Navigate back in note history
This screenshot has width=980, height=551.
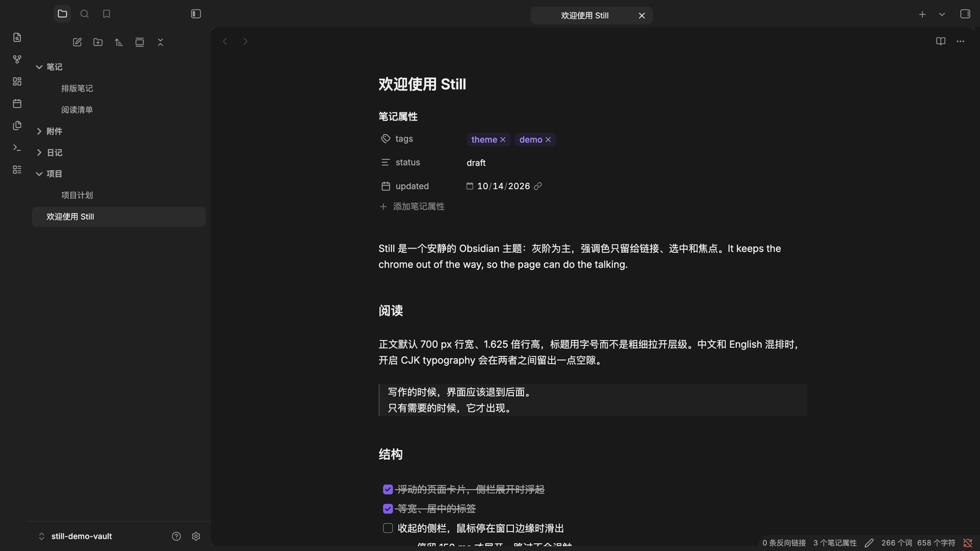225,41
